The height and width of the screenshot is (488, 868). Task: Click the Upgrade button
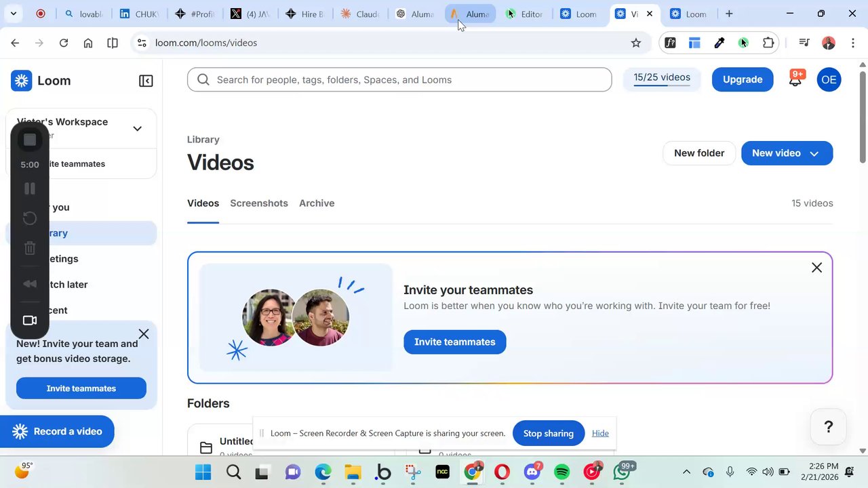pyautogui.click(x=743, y=79)
